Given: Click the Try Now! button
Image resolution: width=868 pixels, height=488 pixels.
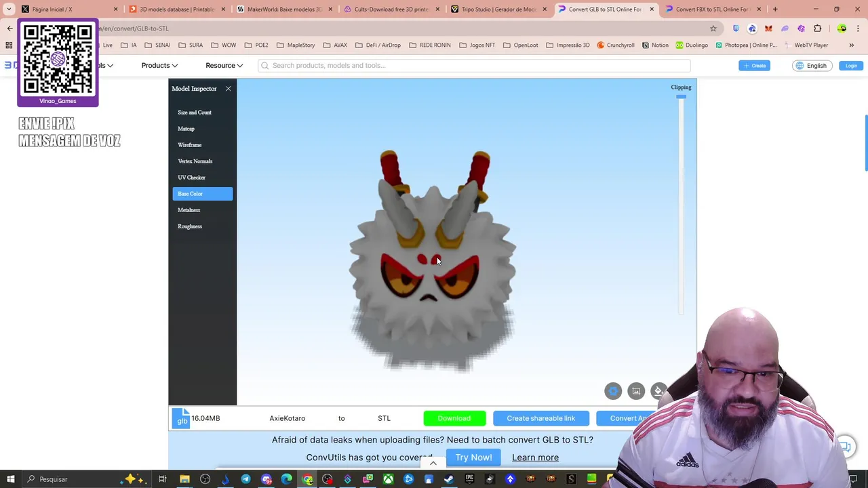Looking at the screenshot, I should (473, 457).
